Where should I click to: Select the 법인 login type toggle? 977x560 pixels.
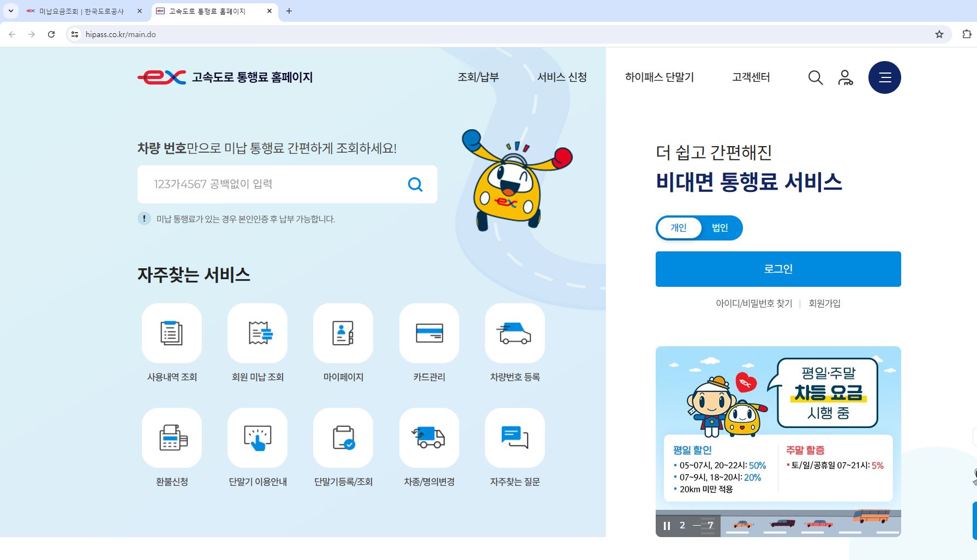pos(720,228)
